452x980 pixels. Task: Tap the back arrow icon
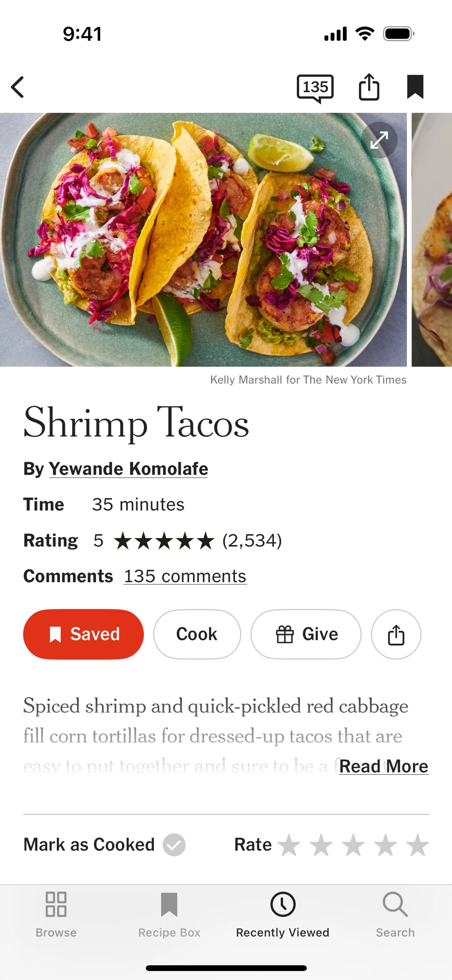pos(18,87)
